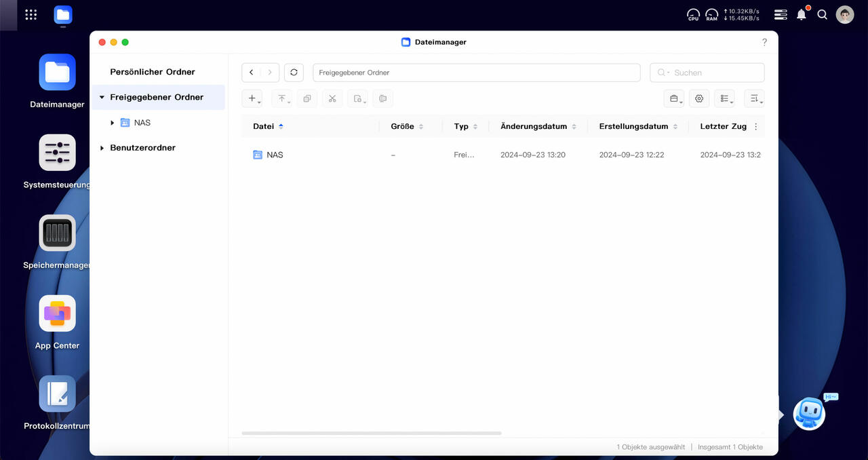Select NAS in the sidebar tree

142,123
